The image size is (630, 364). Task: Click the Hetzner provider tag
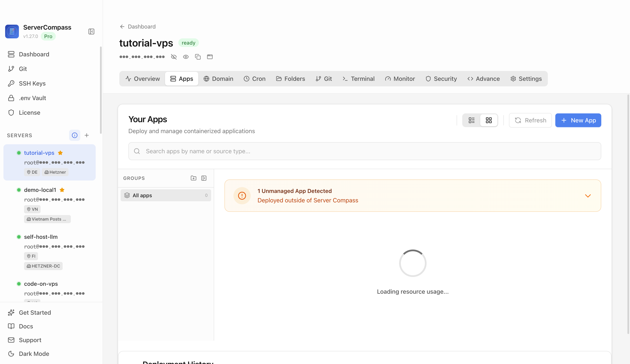[55, 172]
